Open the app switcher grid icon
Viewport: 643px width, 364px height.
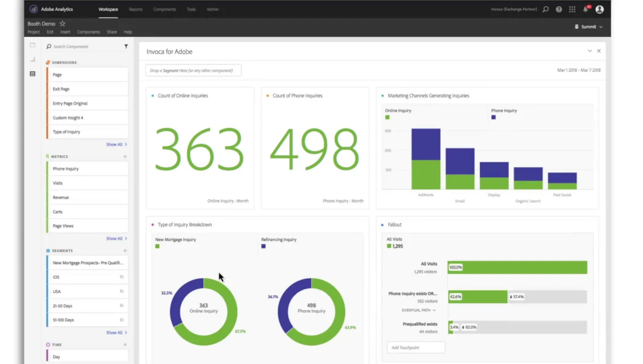pyautogui.click(x=572, y=10)
